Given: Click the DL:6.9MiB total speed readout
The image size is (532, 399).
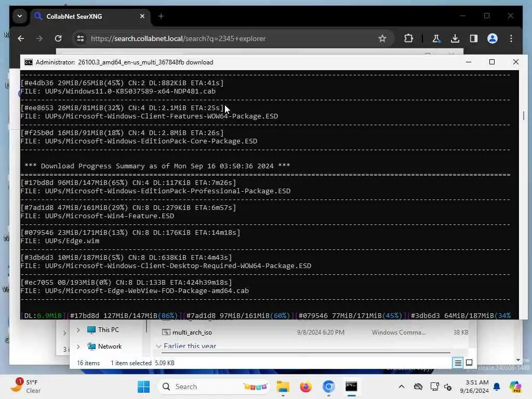Looking at the screenshot, I should 43,315.
